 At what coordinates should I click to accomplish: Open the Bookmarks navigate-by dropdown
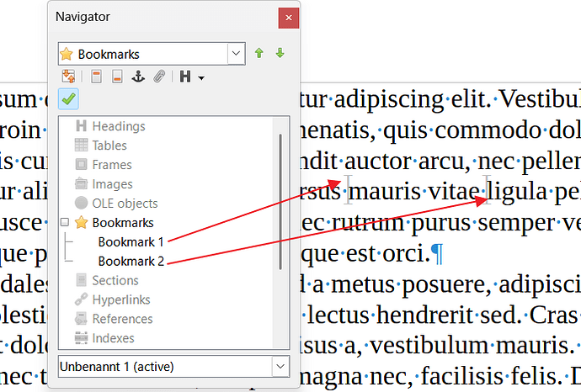pos(236,54)
